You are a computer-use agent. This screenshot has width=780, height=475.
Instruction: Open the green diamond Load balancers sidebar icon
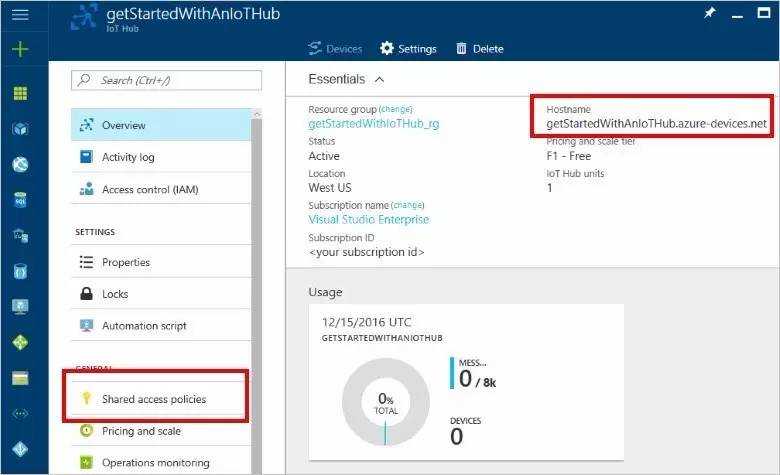pos(20,342)
